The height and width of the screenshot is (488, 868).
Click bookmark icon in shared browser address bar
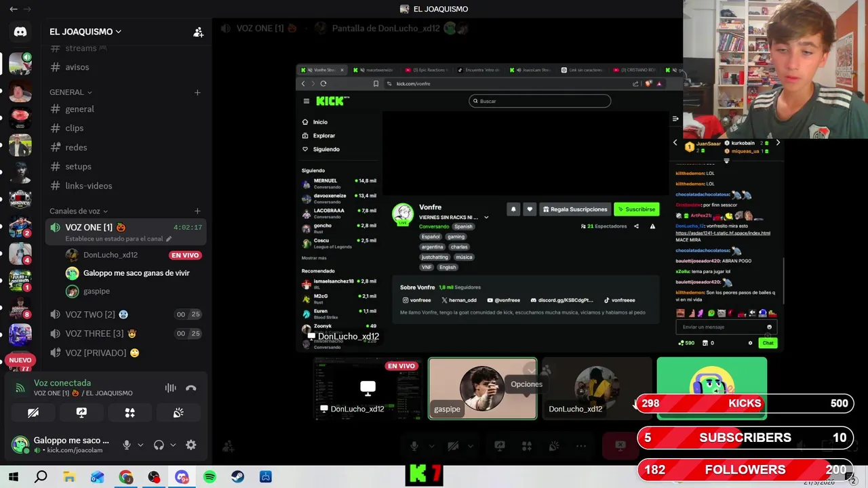pos(376,83)
